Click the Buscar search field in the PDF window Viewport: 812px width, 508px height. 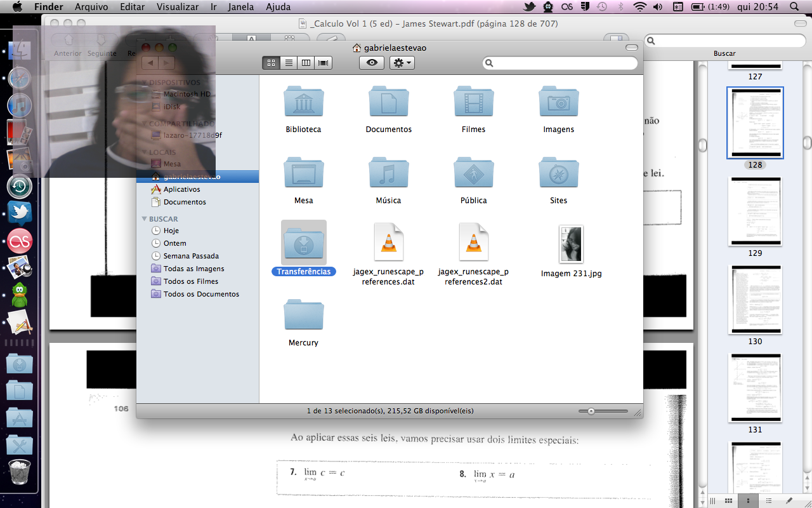point(724,41)
